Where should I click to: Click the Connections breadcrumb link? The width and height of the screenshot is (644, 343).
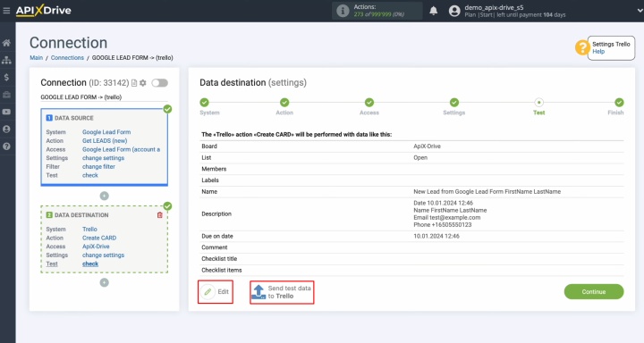(x=67, y=58)
